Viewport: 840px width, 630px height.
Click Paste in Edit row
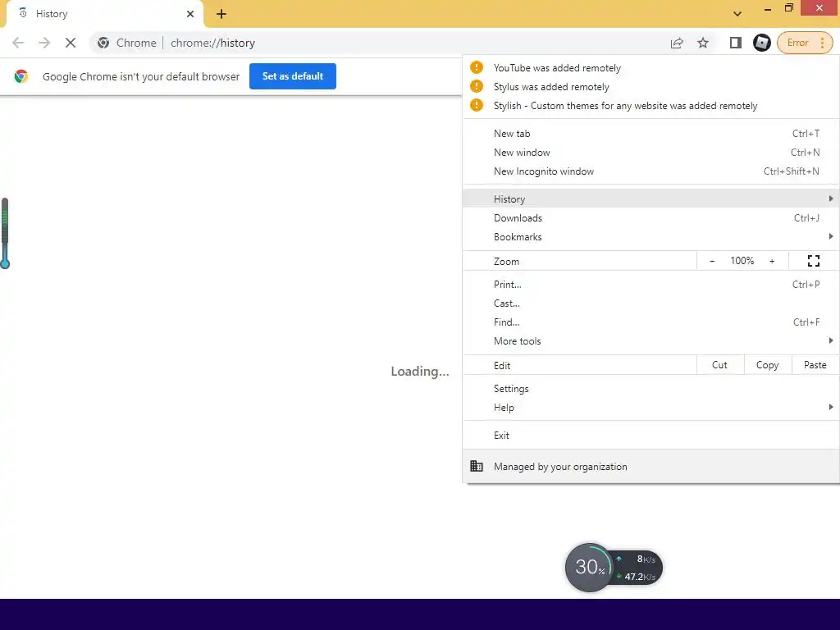pyautogui.click(x=815, y=365)
